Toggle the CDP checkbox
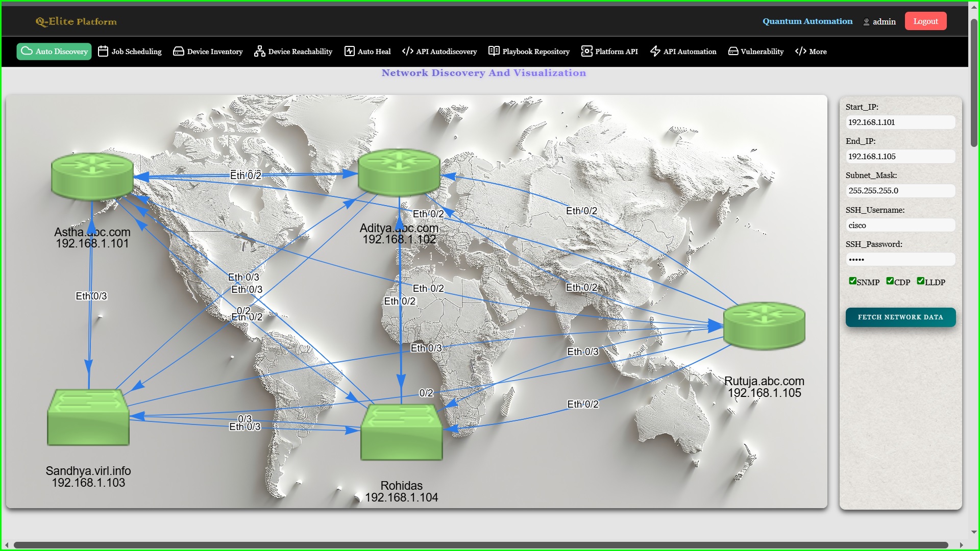Screen dimensions: 980x551 coord(890,281)
